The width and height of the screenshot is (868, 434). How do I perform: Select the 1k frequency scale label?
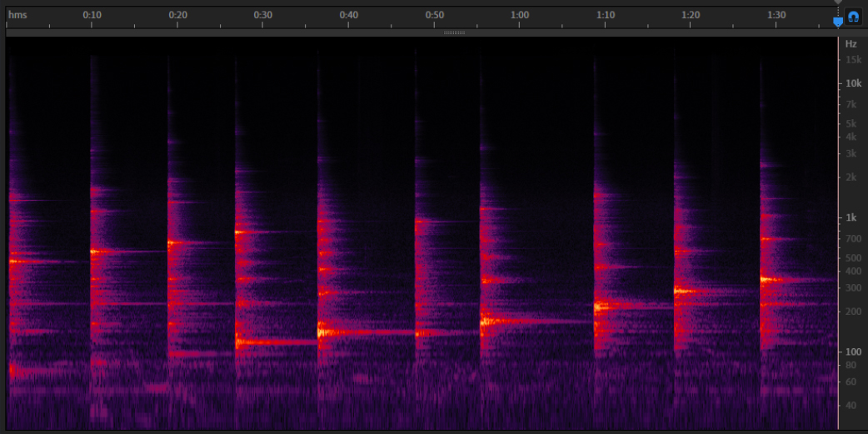(x=852, y=217)
